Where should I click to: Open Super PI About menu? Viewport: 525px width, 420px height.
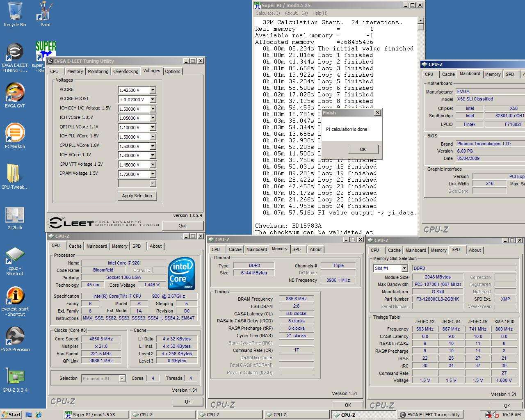pos(296,13)
